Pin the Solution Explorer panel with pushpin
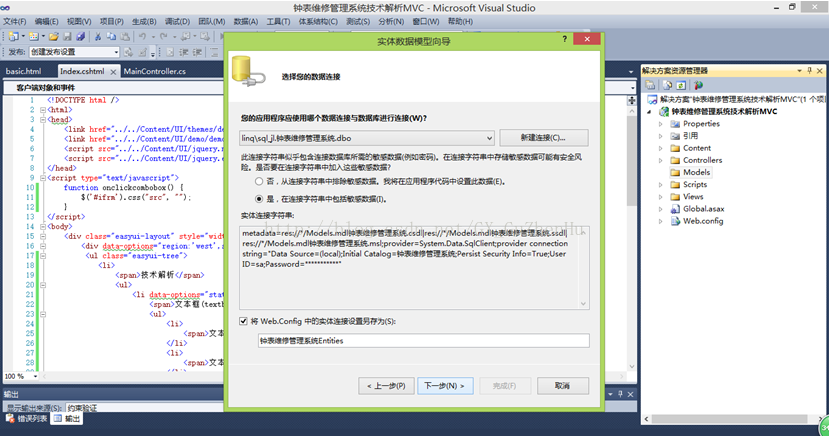The height and width of the screenshot is (436, 829). click(x=809, y=70)
